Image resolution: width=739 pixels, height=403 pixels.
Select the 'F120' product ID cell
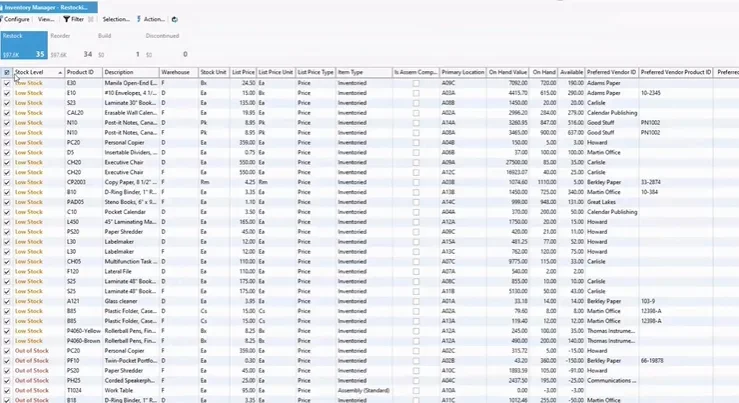point(83,271)
